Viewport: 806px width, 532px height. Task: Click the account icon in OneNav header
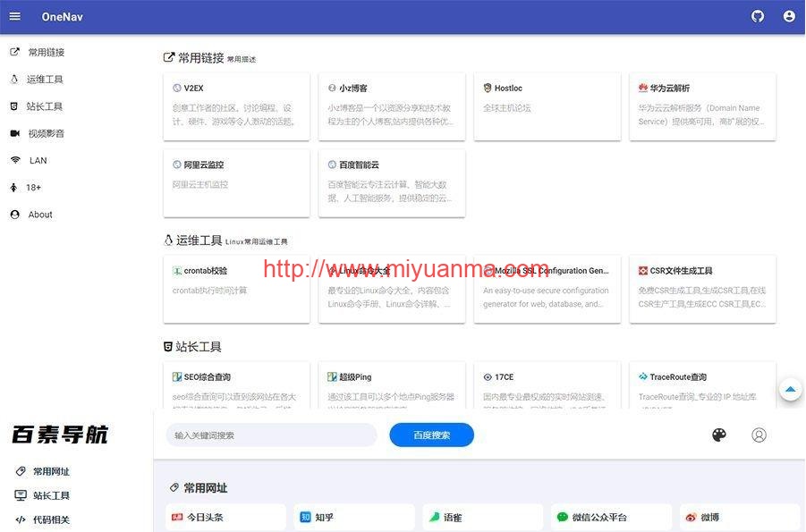789,16
